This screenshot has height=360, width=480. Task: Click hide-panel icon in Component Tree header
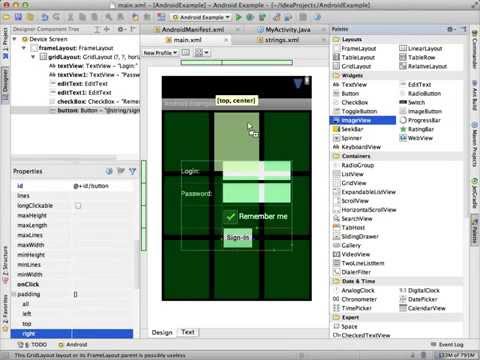132,29
